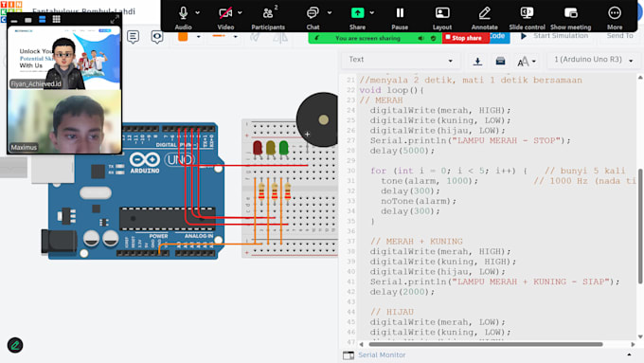Click the green pencil annotation button
644x363 pixels.
tap(15, 345)
